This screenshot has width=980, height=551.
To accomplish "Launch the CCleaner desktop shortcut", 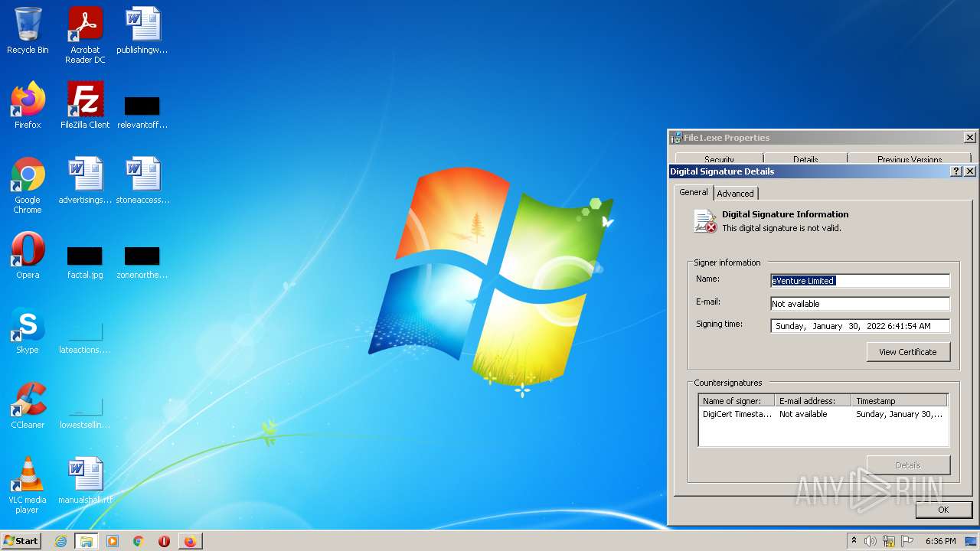I will tap(28, 406).
